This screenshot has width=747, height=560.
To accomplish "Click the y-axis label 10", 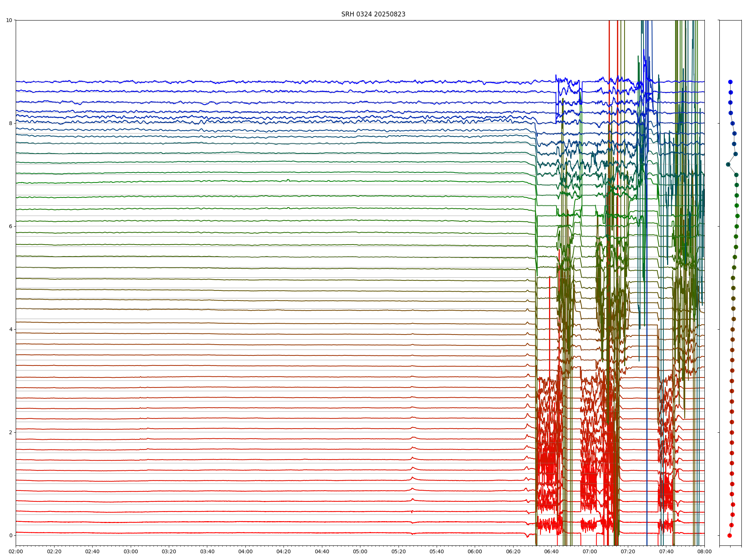I will coord(9,20).
